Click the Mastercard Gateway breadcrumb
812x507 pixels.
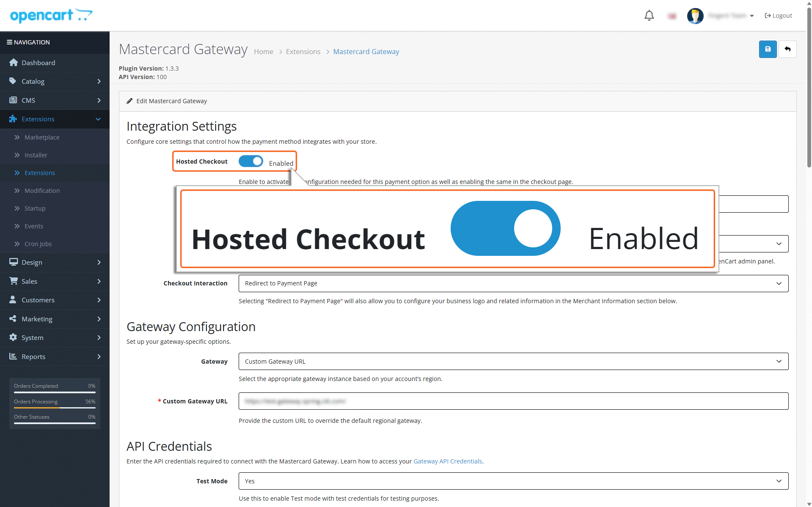[366, 52]
